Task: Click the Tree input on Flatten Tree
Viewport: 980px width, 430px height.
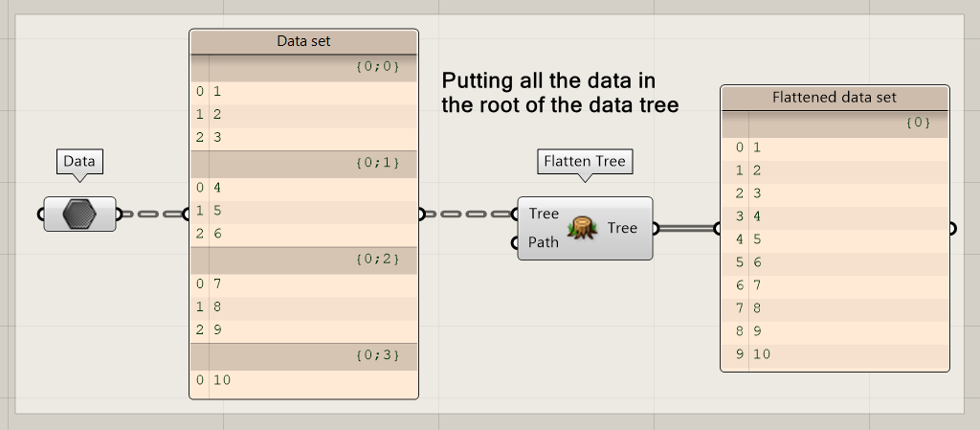Action: pos(544,214)
